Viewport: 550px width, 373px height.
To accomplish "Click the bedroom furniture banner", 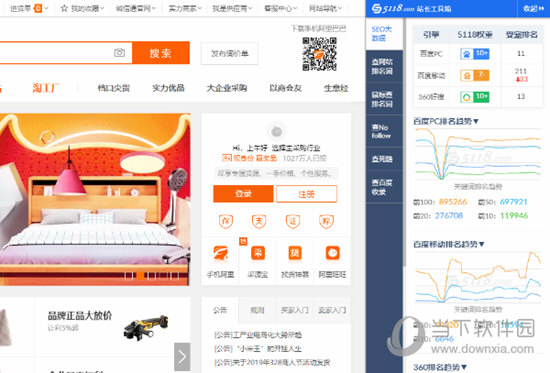I will click(x=95, y=199).
